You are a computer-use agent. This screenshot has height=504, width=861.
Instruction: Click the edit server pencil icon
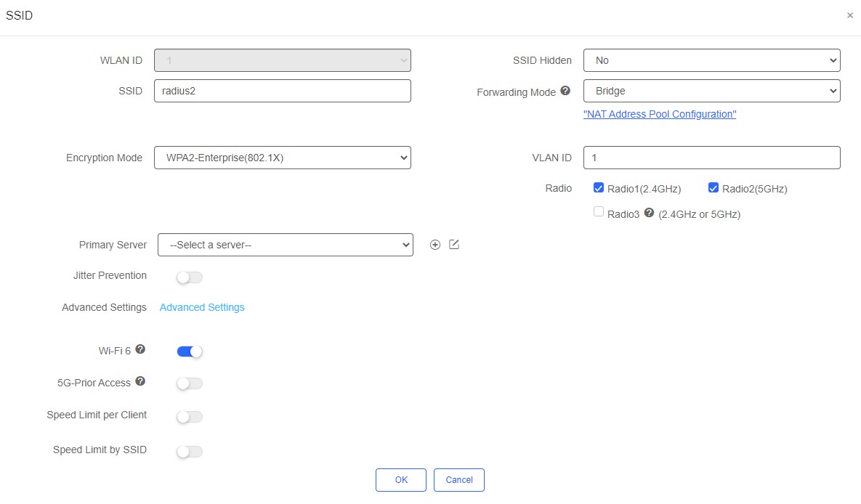[454, 245]
